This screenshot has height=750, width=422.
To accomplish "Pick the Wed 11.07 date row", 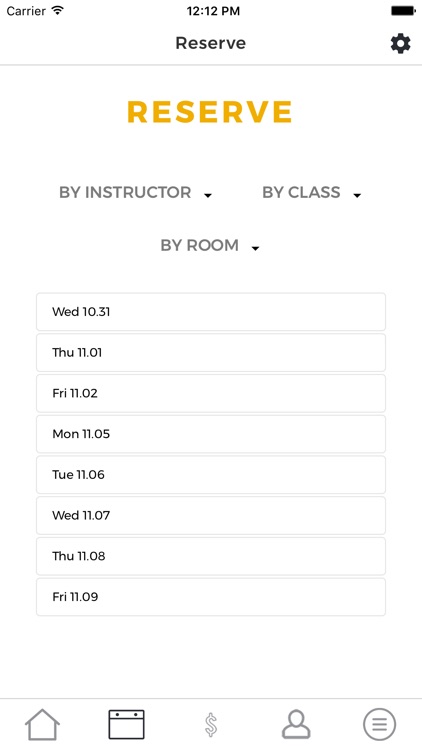I will [x=211, y=515].
